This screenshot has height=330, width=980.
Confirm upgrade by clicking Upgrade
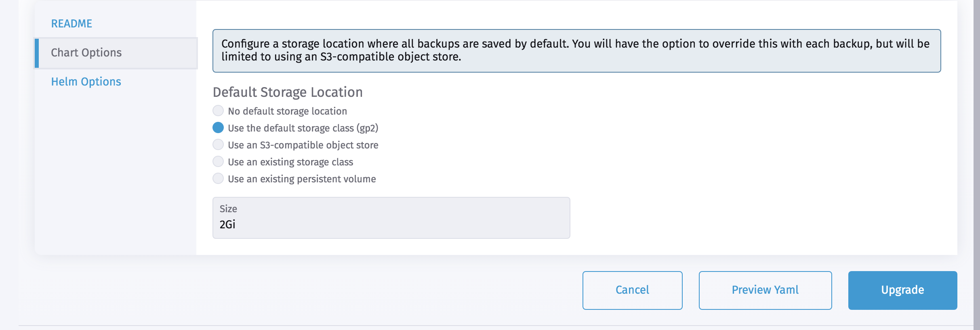click(902, 290)
